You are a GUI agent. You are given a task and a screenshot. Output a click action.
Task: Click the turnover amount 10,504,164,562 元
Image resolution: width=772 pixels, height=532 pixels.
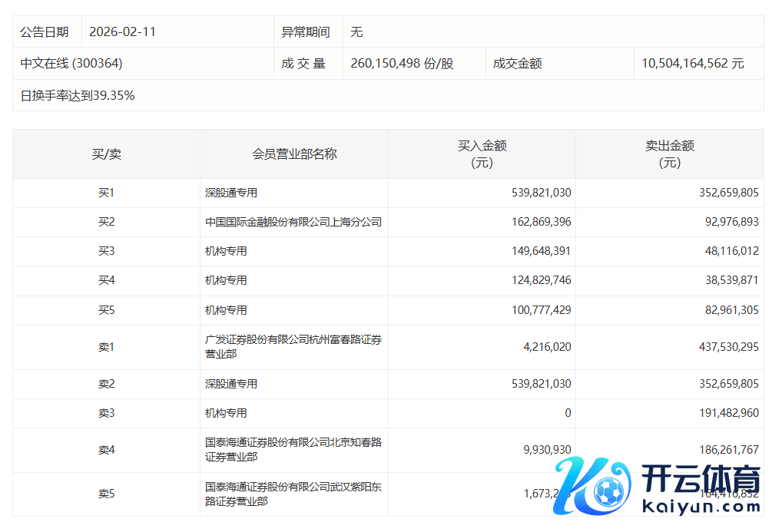[693, 64]
